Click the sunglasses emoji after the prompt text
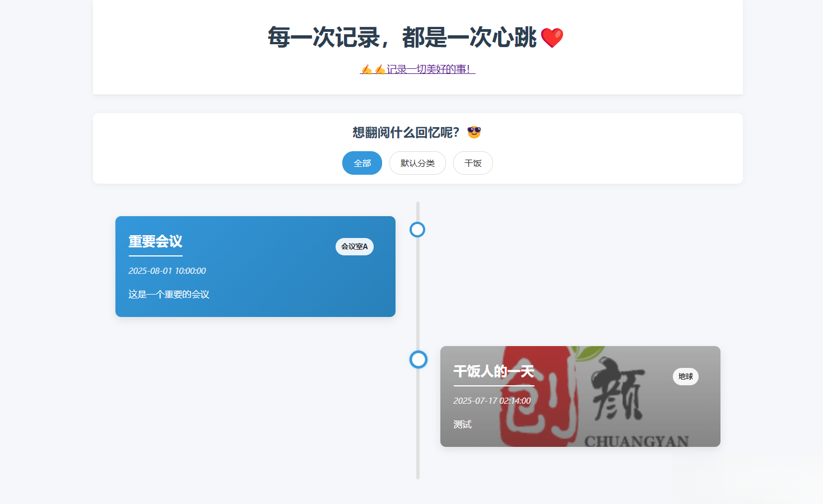Screen dimensions: 823x504 point(473,132)
